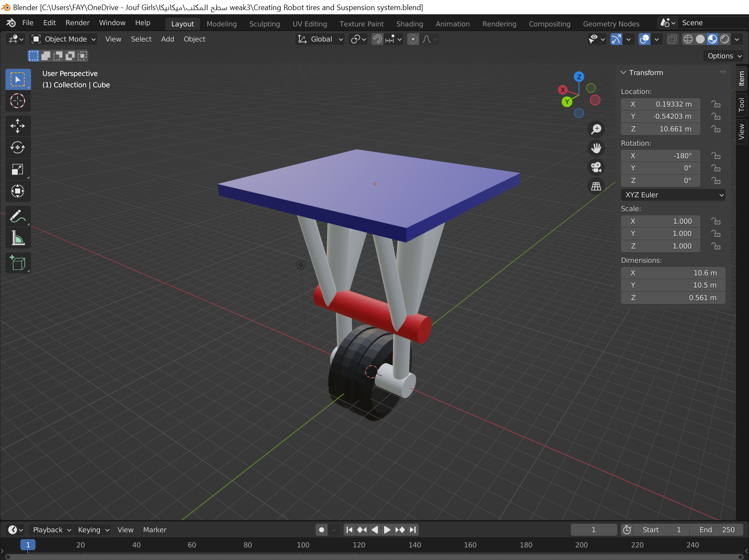Viewport: 749px width, 560px height.
Task: Toggle show overlays button
Action: tap(644, 39)
